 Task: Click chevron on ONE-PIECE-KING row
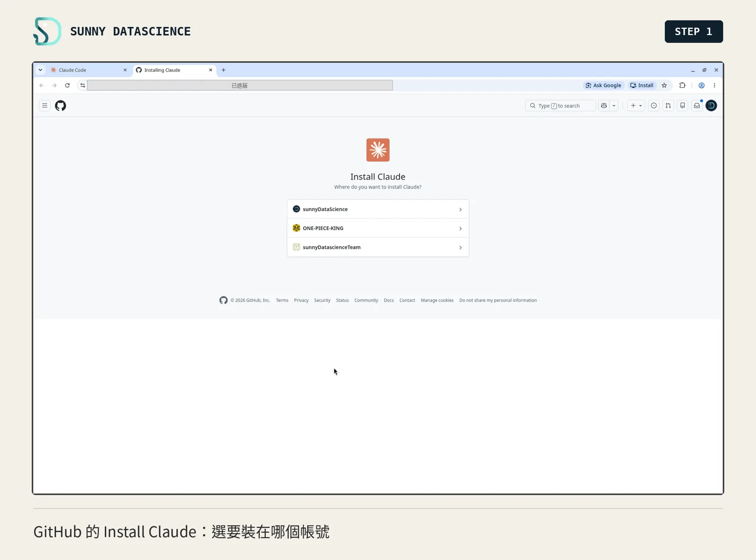click(460, 229)
